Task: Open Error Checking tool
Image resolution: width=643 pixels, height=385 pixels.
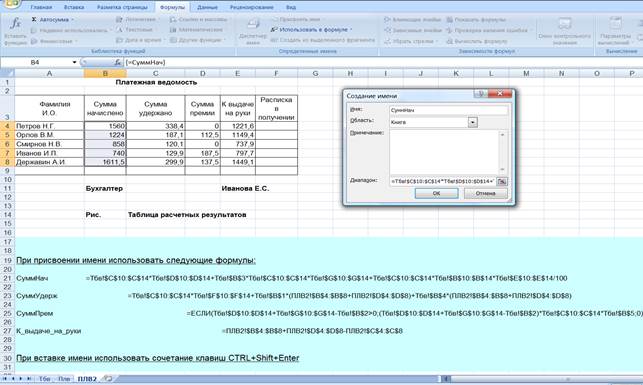Action: click(488, 30)
